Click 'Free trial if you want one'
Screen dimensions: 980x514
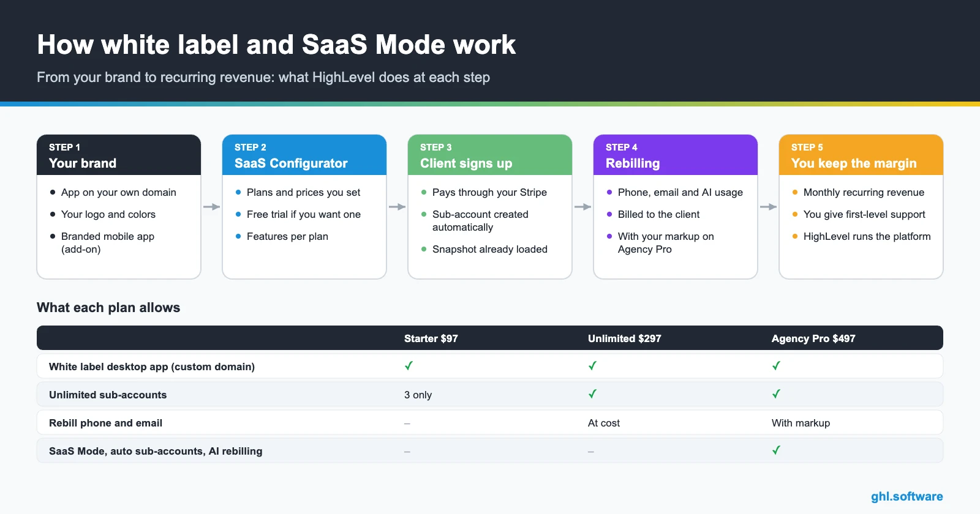point(304,214)
